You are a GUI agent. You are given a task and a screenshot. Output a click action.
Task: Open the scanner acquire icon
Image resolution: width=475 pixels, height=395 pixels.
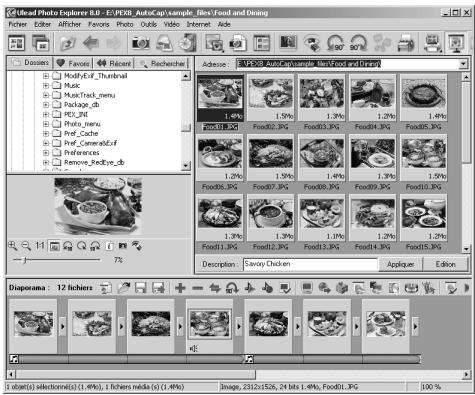coord(164,43)
